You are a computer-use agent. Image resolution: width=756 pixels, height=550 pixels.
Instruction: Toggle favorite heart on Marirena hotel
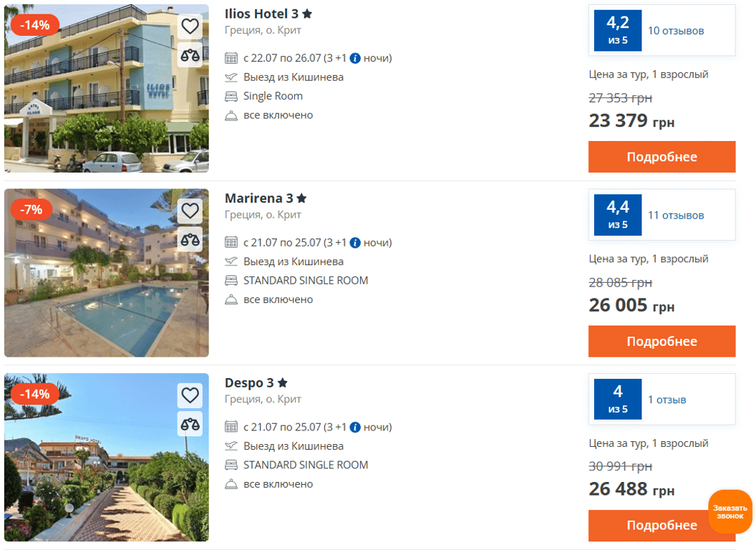(x=190, y=211)
